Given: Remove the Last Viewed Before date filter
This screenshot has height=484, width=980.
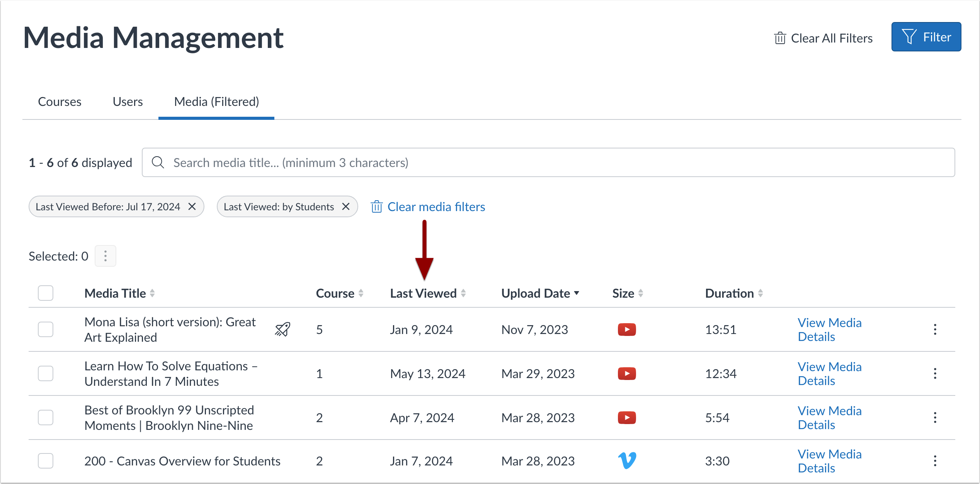Looking at the screenshot, I should 192,206.
